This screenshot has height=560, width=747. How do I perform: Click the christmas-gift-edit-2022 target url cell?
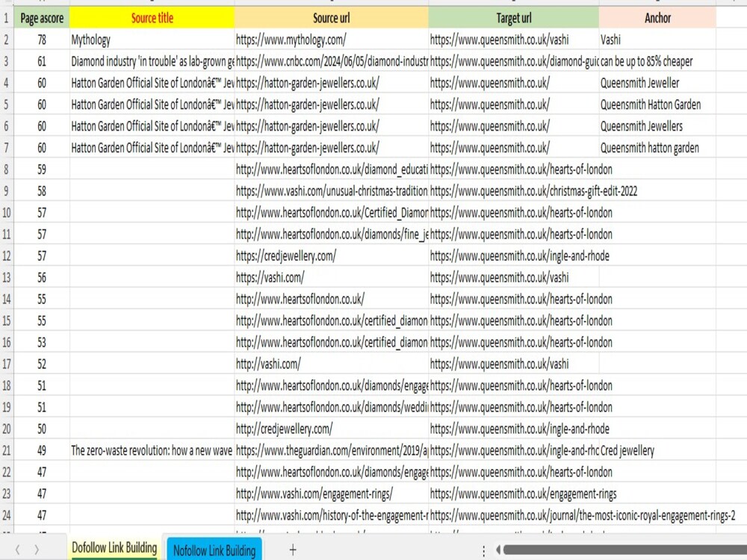pos(514,191)
